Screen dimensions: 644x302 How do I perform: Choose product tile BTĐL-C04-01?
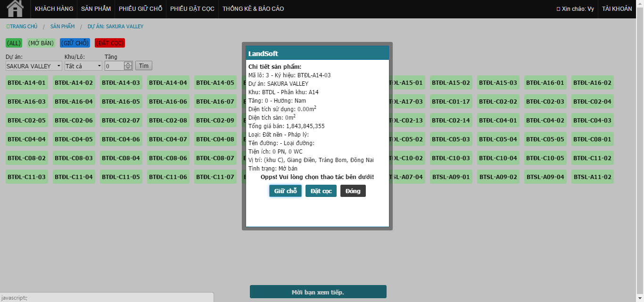click(x=498, y=121)
